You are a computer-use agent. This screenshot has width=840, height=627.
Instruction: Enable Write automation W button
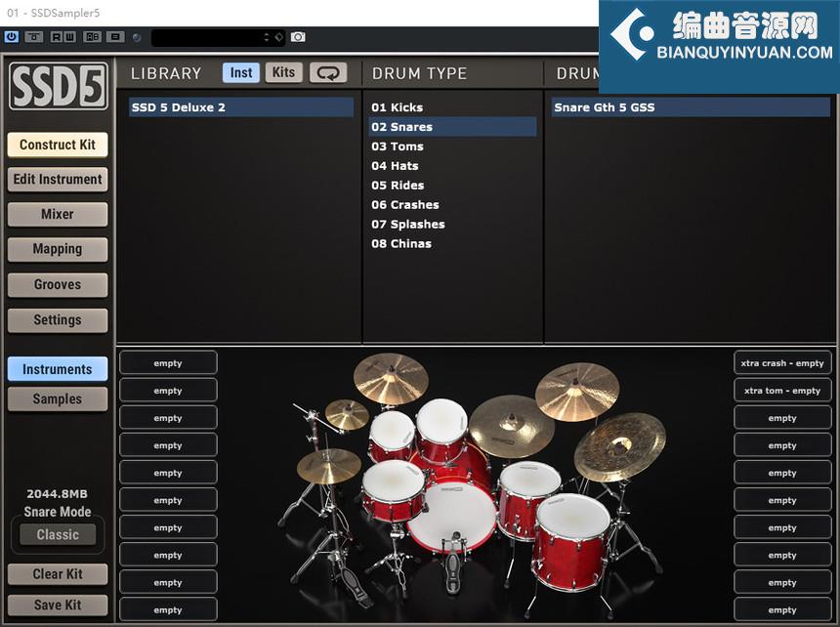pyautogui.click(x=69, y=37)
